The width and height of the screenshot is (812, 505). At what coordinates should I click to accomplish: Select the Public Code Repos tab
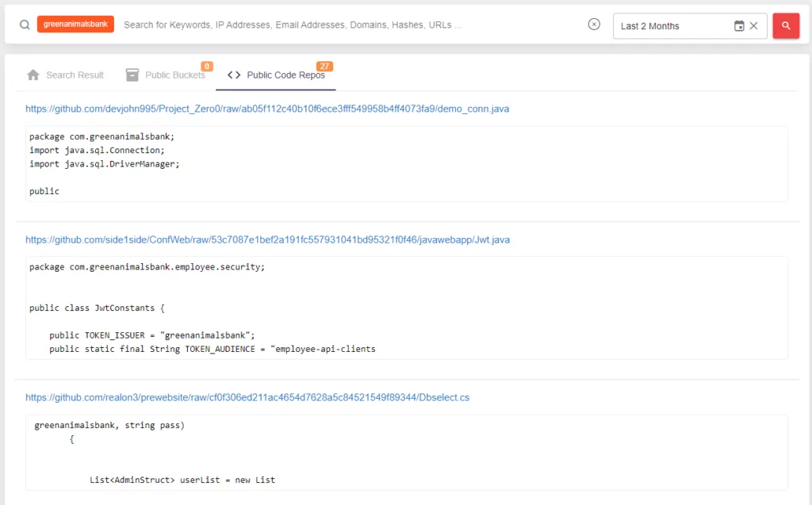click(276, 75)
